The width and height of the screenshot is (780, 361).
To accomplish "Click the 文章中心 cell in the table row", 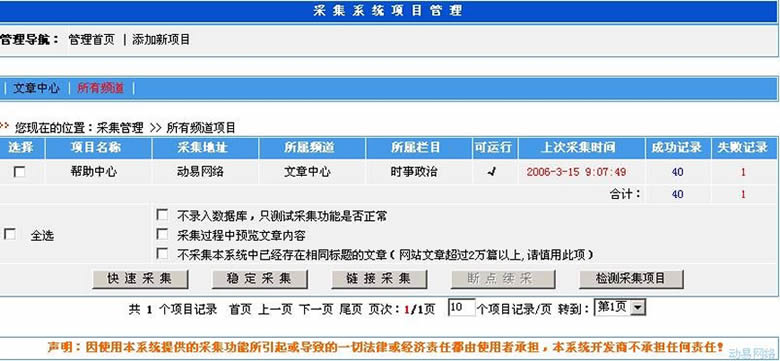I will (x=307, y=172).
